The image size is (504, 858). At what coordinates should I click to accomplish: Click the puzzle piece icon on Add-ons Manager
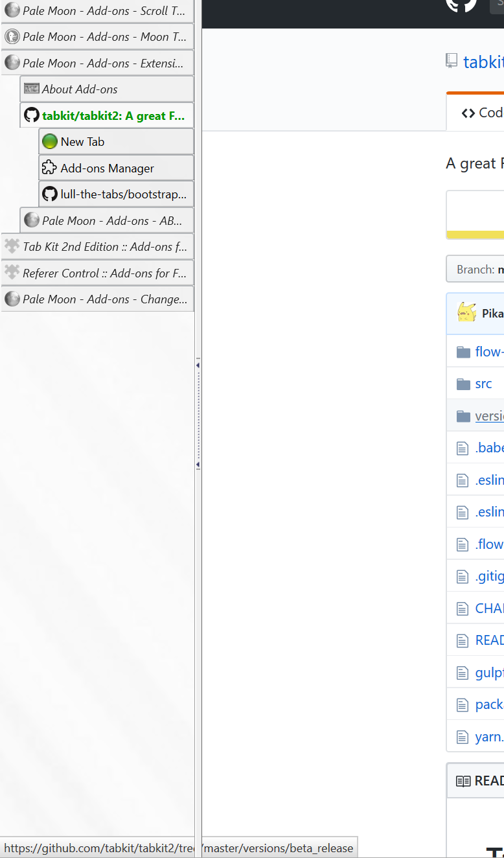pos(50,168)
